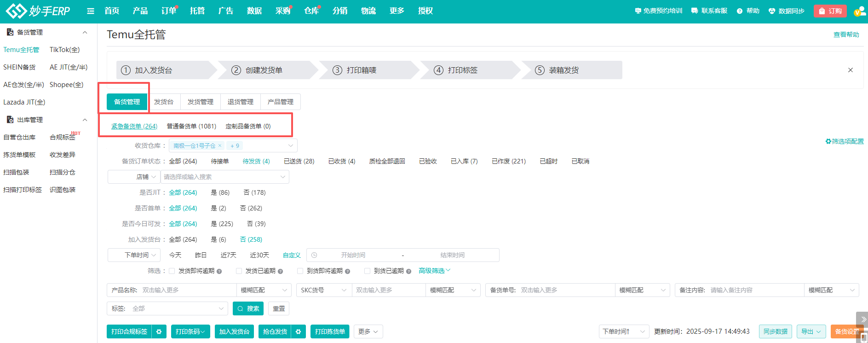Enable the 发货即将逾期 checkbox
This screenshot has height=343, width=868.
(172, 271)
